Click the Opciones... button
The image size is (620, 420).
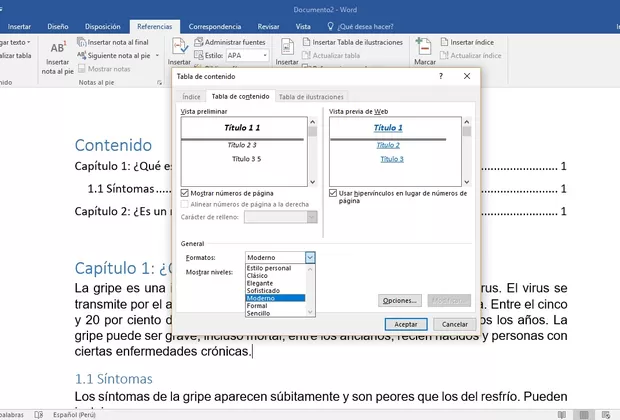pos(400,301)
